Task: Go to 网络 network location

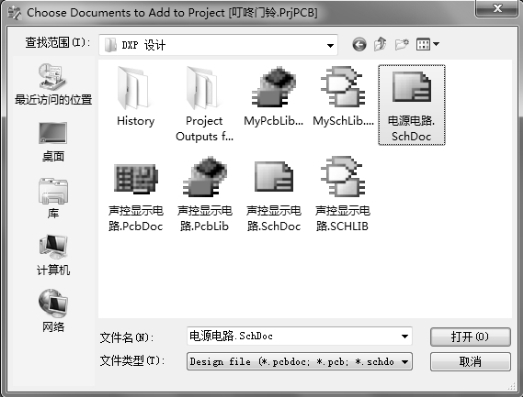Action: [x=53, y=311]
